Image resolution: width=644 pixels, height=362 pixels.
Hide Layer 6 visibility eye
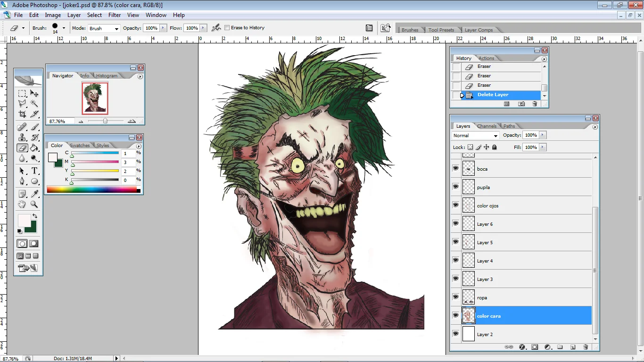(455, 223)
